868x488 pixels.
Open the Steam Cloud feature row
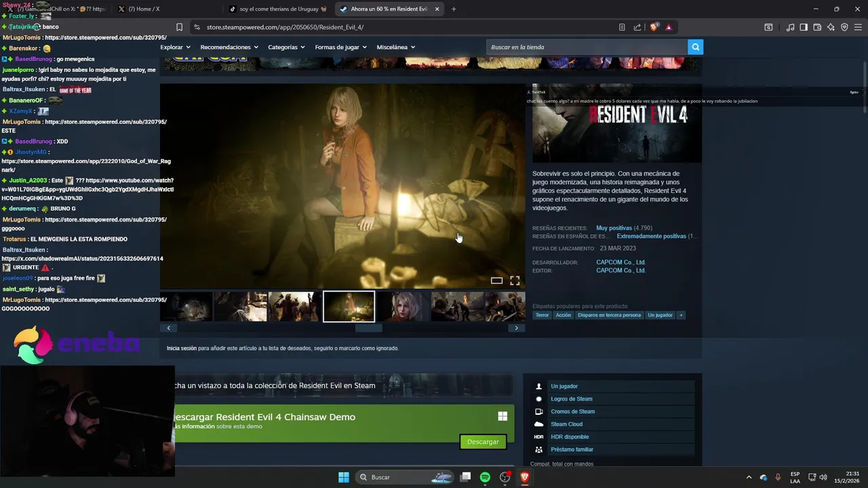613,424
